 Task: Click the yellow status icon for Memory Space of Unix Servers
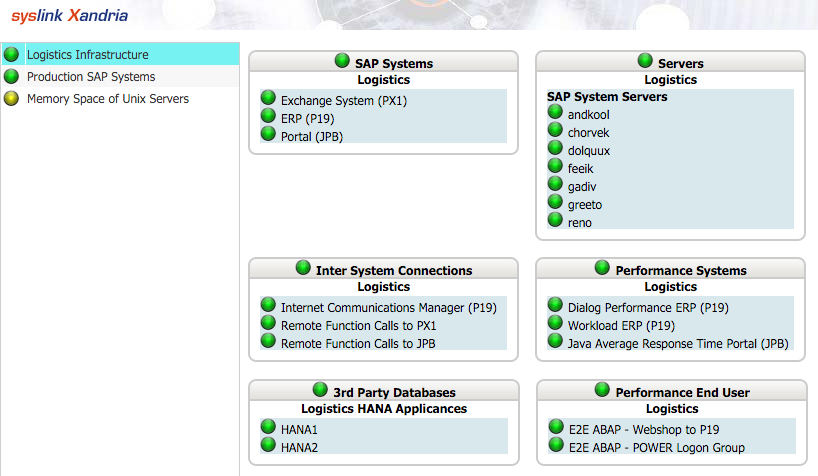[x=11, y=98]
